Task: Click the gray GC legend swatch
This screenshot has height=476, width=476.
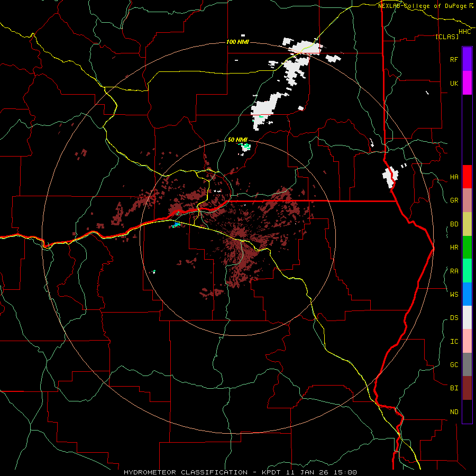Action: (x=467, y=364)
